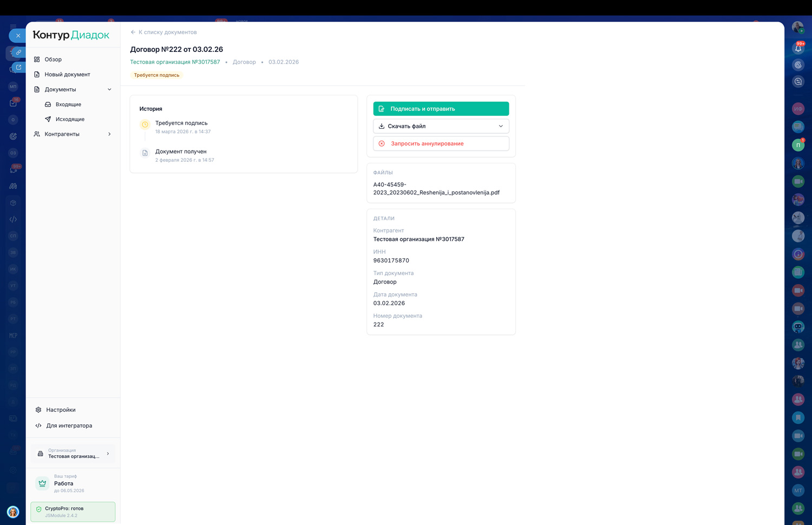
Task: Click the Overview (Обзор) grid icon
Action: pyautogui.click(x=37, y=60)
